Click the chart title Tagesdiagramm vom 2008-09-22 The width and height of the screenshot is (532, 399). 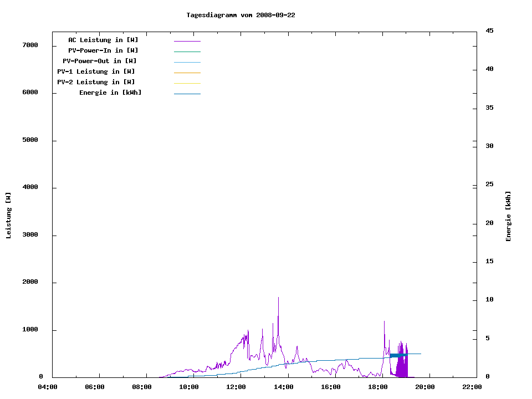(241, 15)
